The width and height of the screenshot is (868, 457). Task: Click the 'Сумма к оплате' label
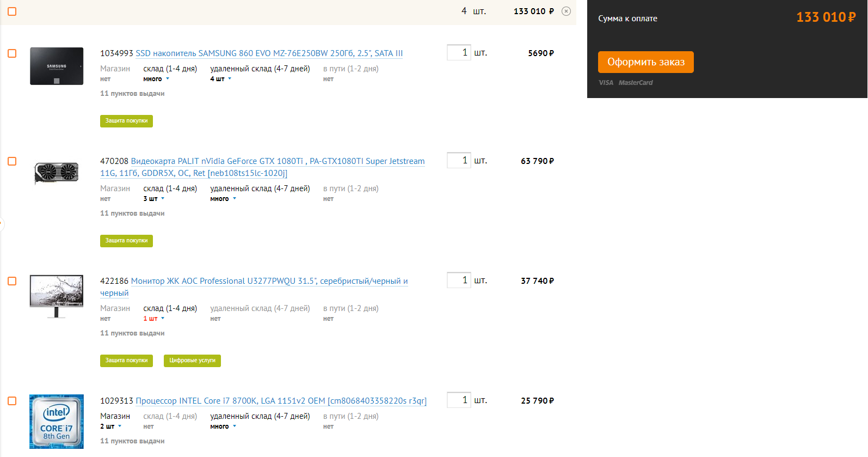click(627, 19)
